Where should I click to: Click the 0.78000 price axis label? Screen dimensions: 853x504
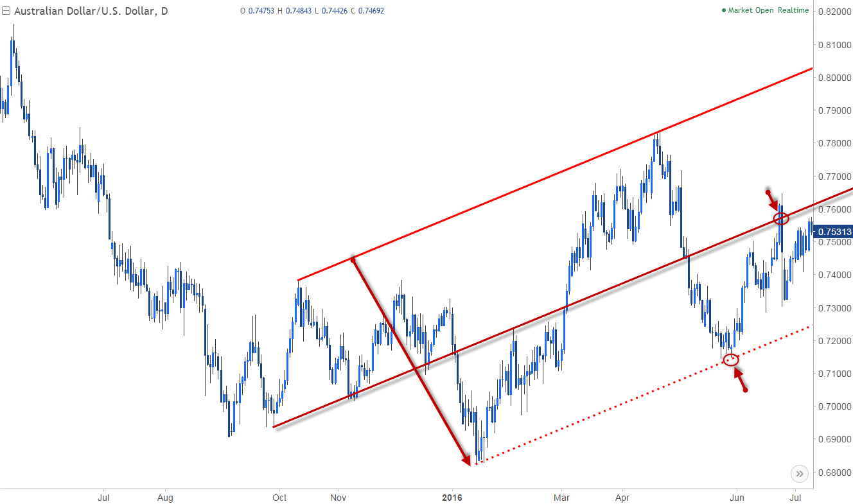point(834,143)
